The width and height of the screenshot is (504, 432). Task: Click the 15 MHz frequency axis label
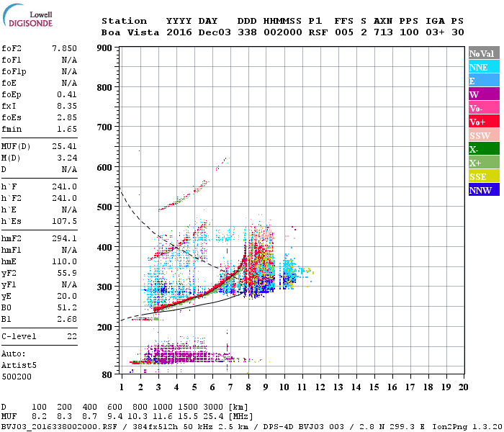tap(374, 387)
